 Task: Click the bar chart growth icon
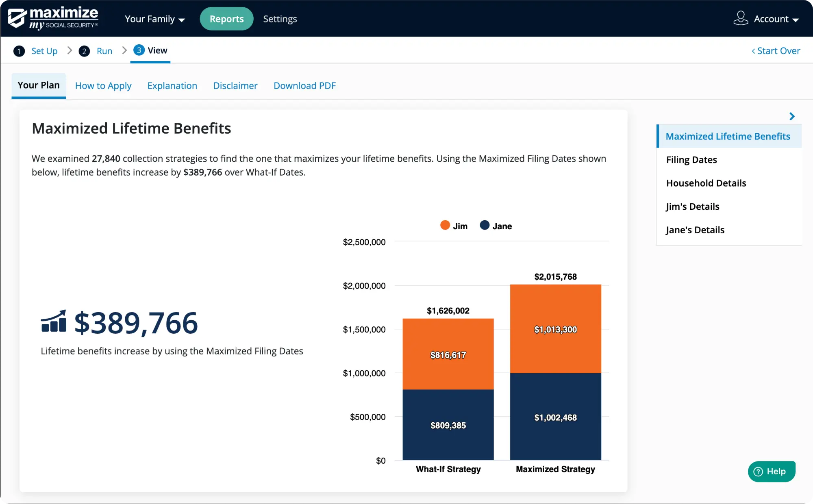pos(54,322)
